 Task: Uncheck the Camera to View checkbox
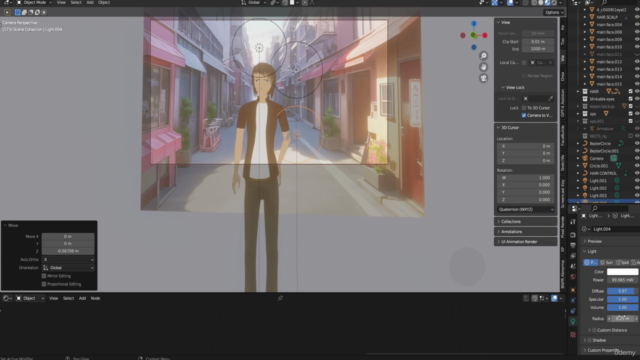[x=524, y=116]
